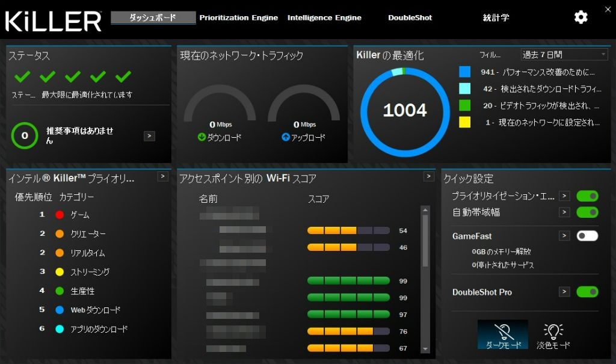The width and height of the screenshot is (616, 364).
Task: Click the red Game category dot
Action: click(x=60, y=215)
